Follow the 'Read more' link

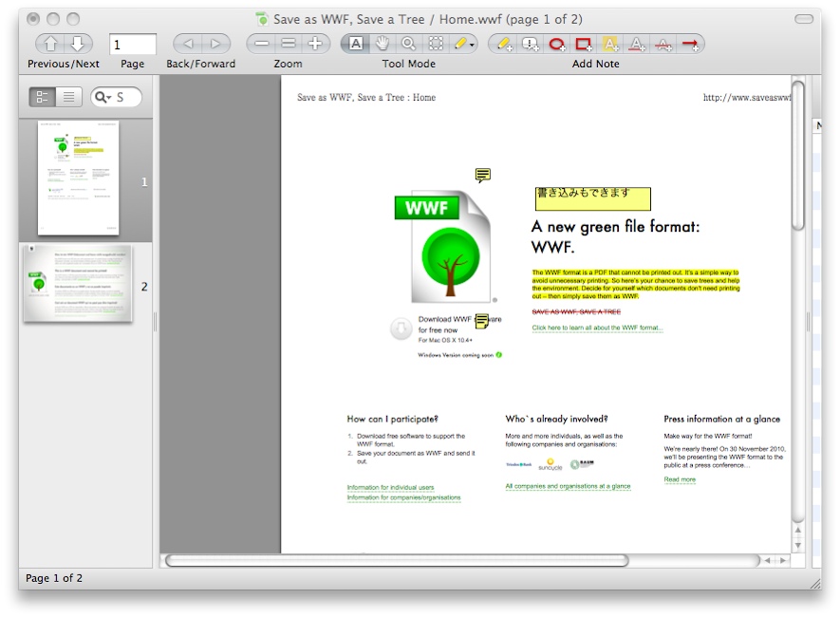pyautogui.click(x=680, y=479)
